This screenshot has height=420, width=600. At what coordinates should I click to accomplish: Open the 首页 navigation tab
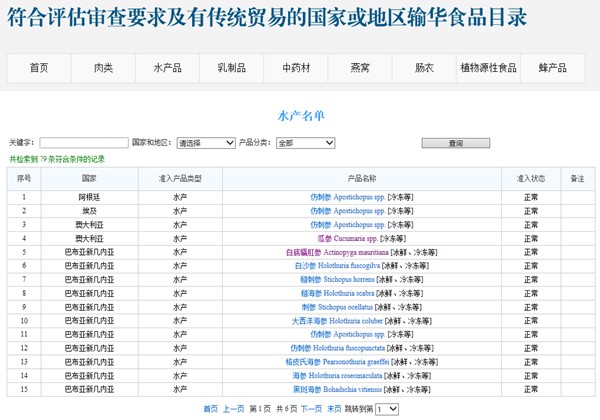[x=39, y=68]
